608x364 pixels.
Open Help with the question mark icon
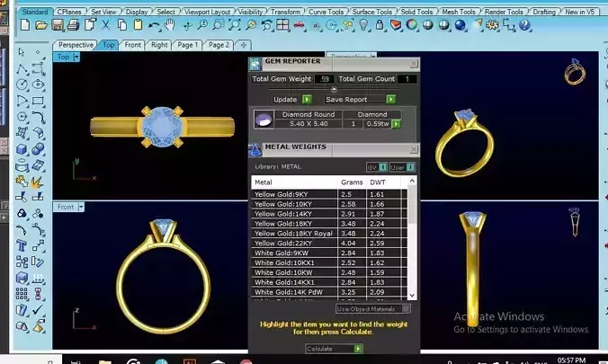click(524, 25)
